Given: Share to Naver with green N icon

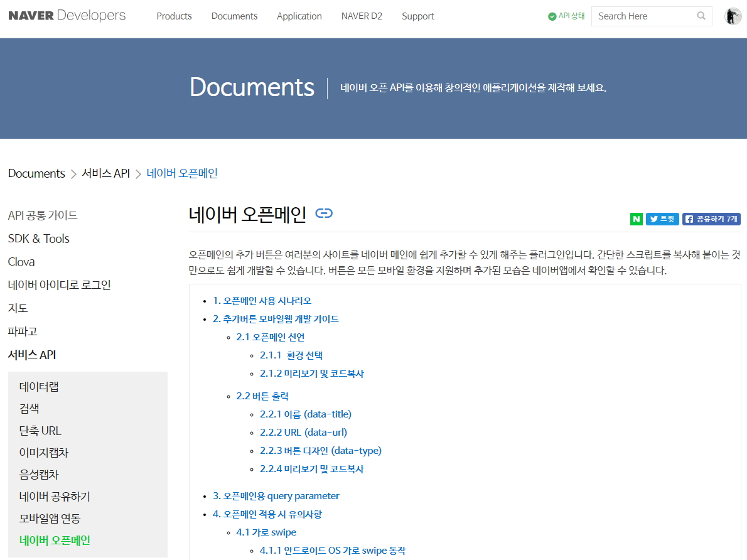Looking at the screenshot, I should [636, 218].
